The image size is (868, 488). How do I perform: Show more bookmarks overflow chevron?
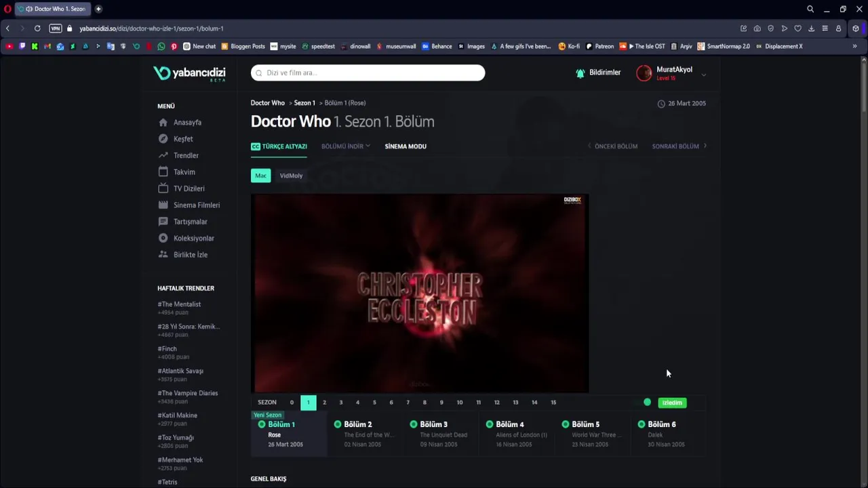tap(854, 46)
